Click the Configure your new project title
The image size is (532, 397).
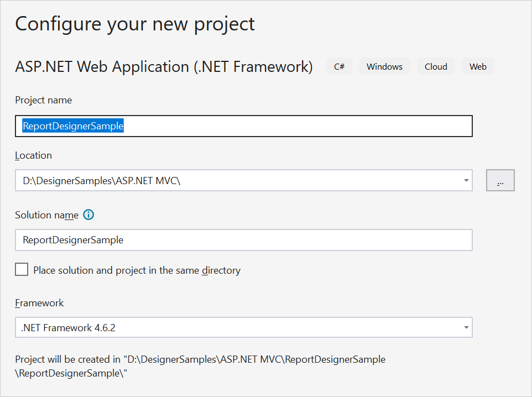[135, 24]
